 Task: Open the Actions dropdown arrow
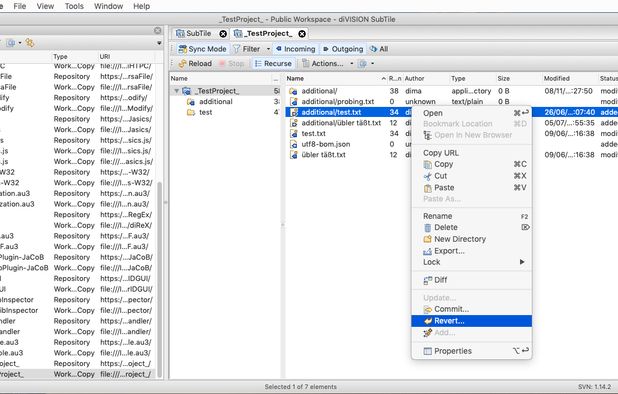click(351, 63)
